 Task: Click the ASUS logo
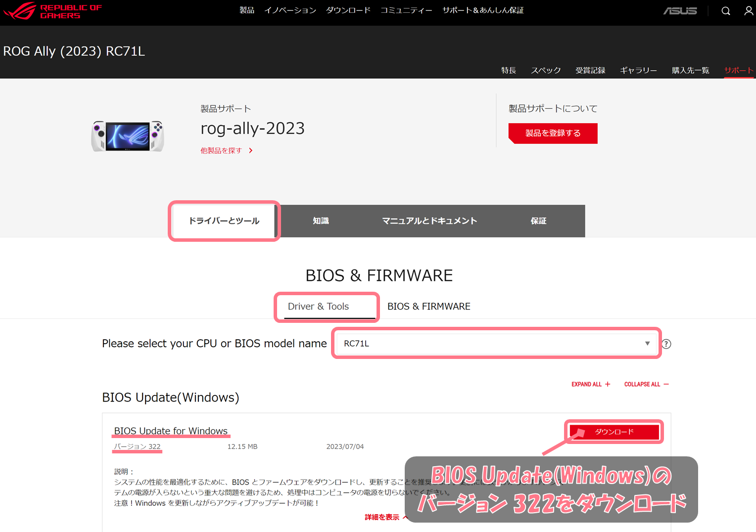coord(680,10)
